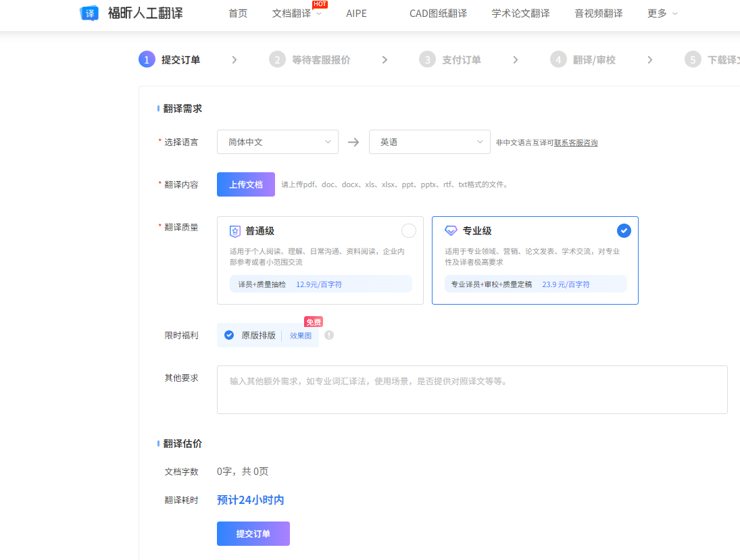Click the gray exclamation info icon beside 效果图
740x560 pixels.
coord(328,335)
